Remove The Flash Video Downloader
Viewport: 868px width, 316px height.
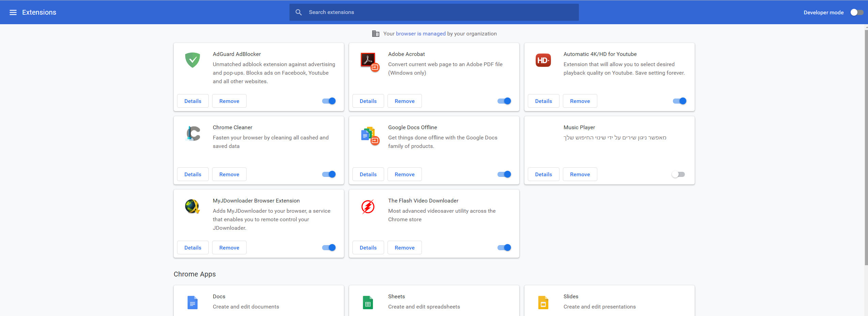[405, 247]
